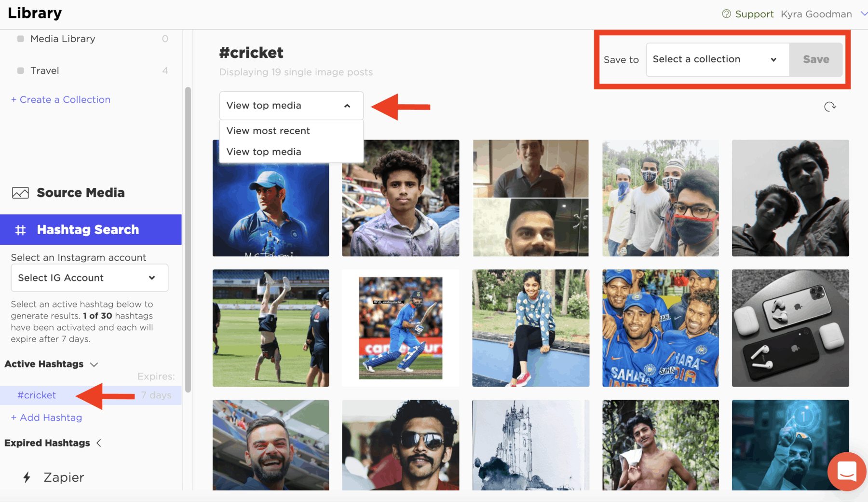
Task: Click the Zapier lightning bolt icon
Action: pos(27,477)
